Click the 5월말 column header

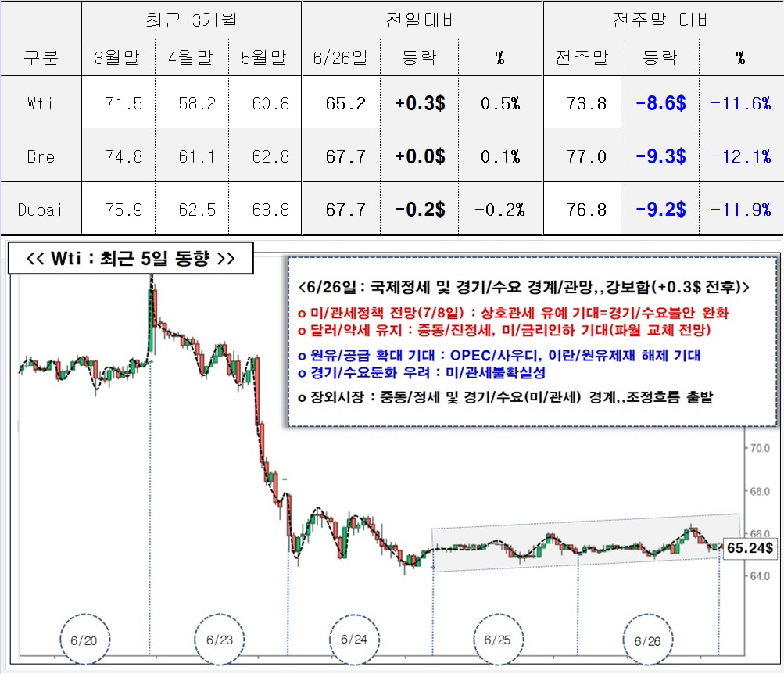(265, 57)
